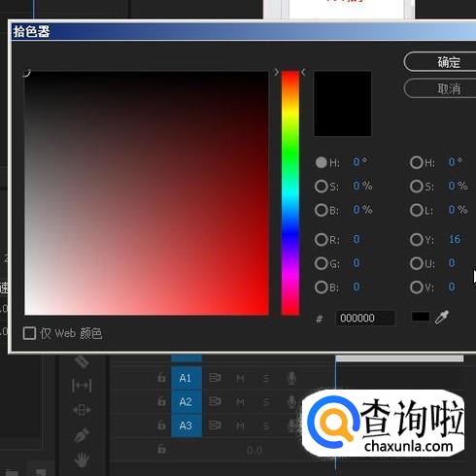This screenshot has height=476, width=476.
Task: Select the Slip tool
Action: pyautogui.click(x=82, y=386)
